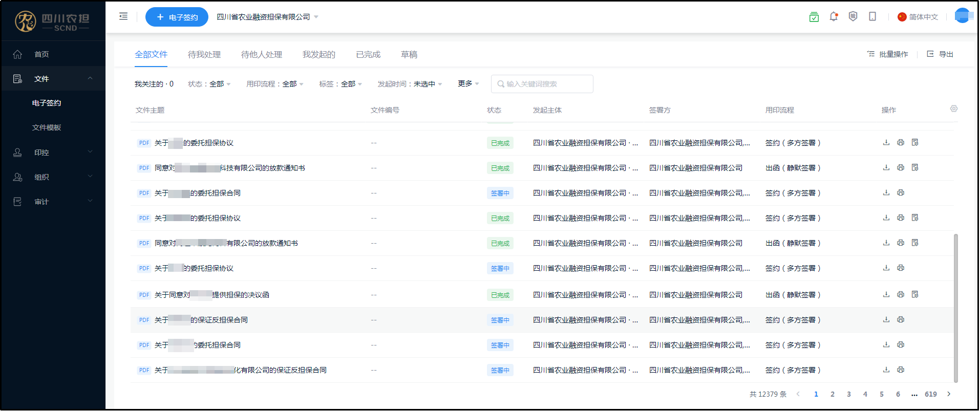
Task: Click the 四川农担 SCND logo
Action: pyautogui.click(x=52, y=21)
